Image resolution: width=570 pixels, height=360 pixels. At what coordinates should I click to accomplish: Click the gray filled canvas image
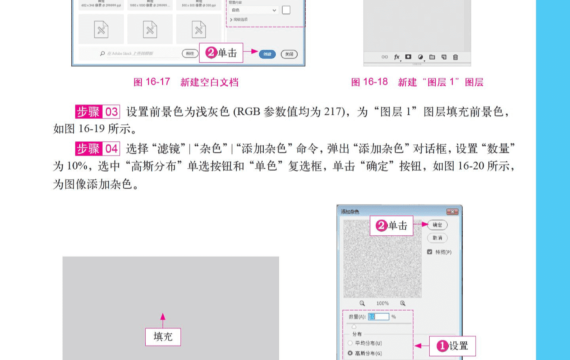171,308
